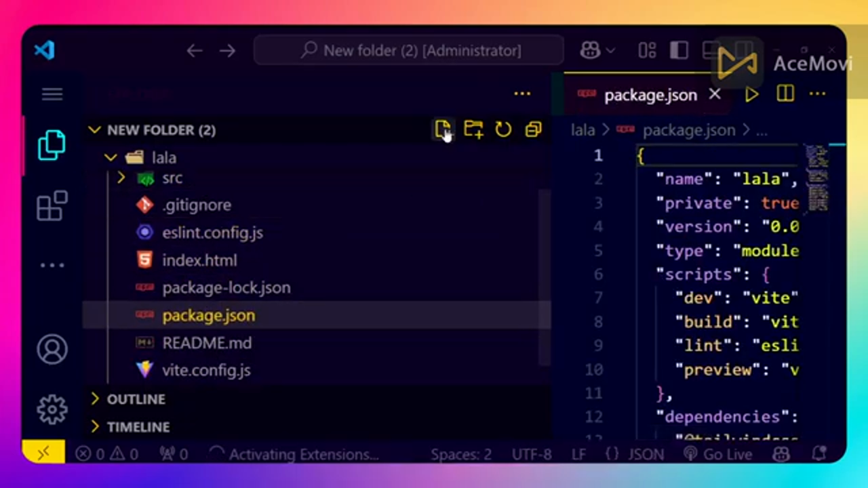Click the "Activating Extensions..." status text

pyautogui.click(x=303, y=454)
